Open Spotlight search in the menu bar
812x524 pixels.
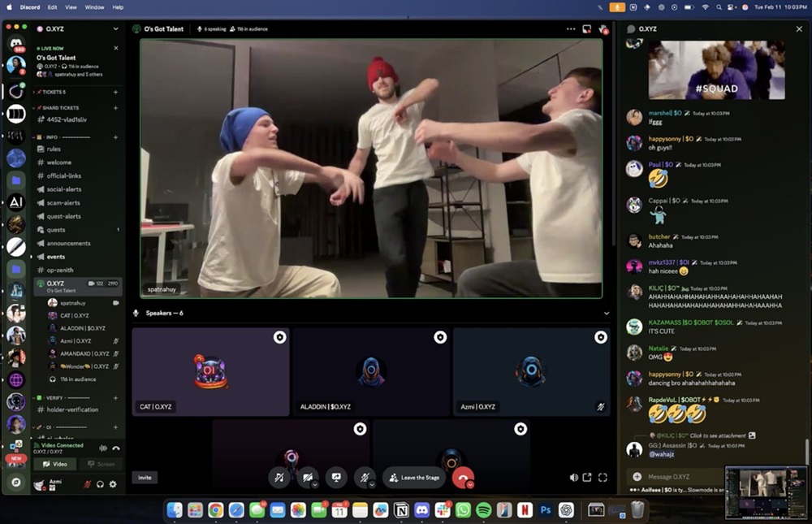pyautogui.click(x=719, y=7)
